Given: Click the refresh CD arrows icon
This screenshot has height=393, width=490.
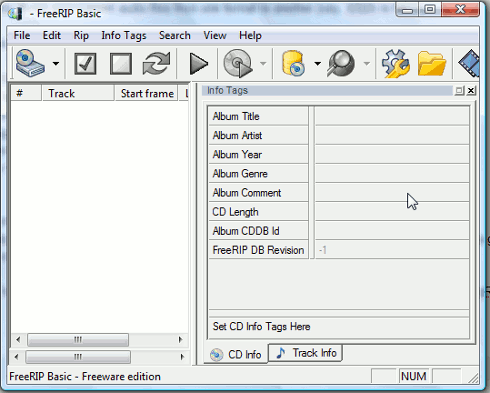Looking at the screenshot, I should point(156,63).
